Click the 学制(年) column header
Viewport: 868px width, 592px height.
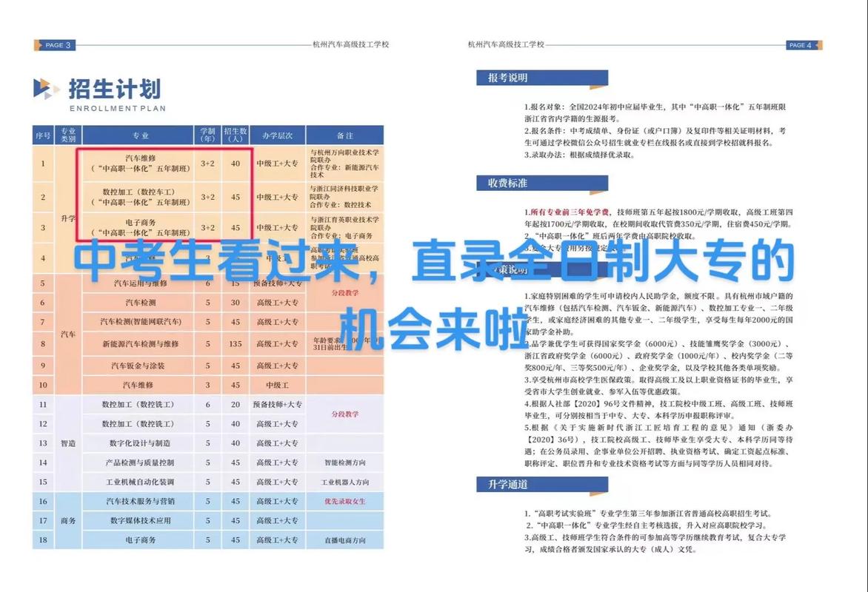[207, 135]
